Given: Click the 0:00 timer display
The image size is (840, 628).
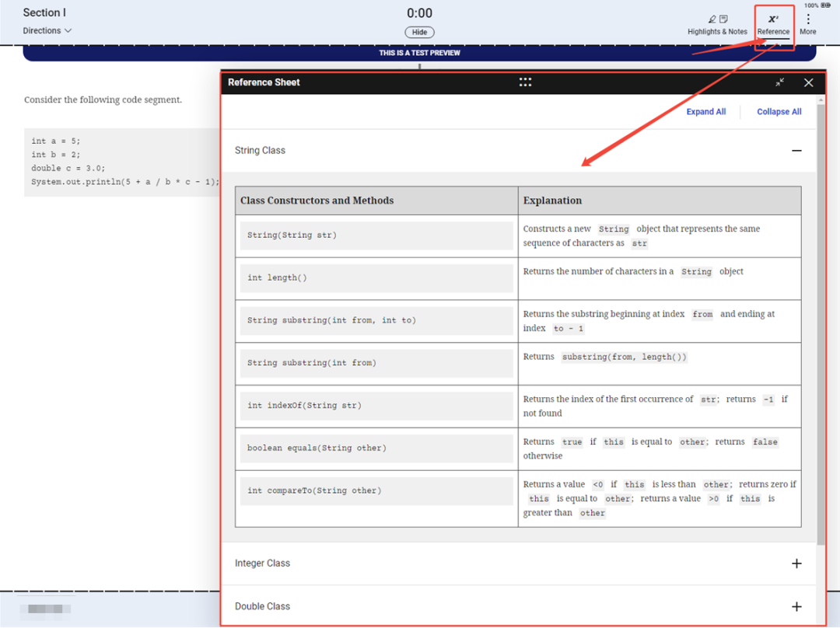Looking at the screenshot, I should 419,13.
